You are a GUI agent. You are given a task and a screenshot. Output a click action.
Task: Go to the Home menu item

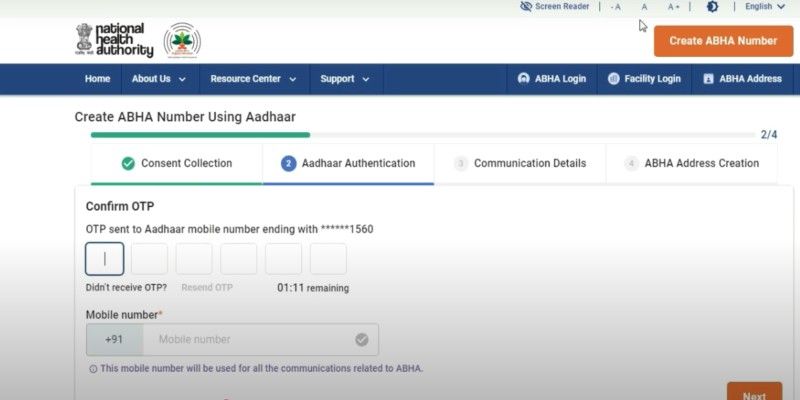(x=97, y=79)
